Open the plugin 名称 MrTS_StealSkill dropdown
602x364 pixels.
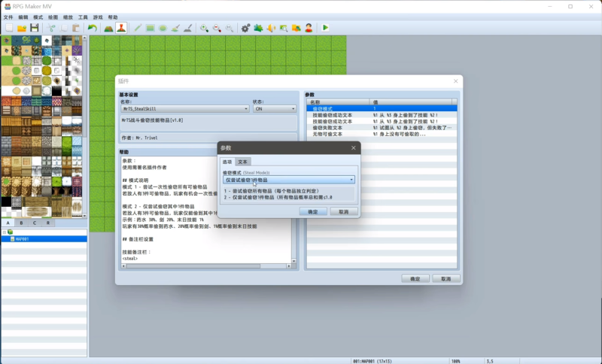pos(185,108)
